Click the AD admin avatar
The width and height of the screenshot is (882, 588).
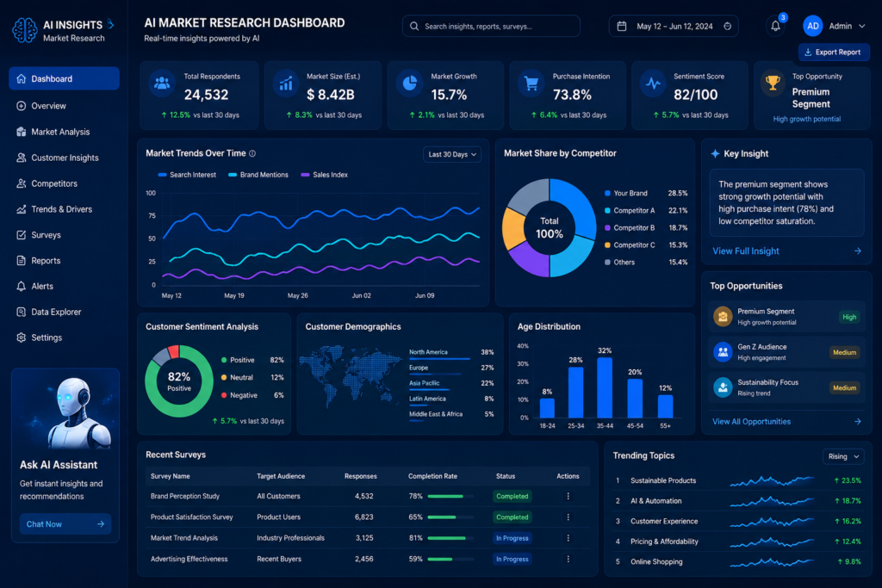pos(813,26)
